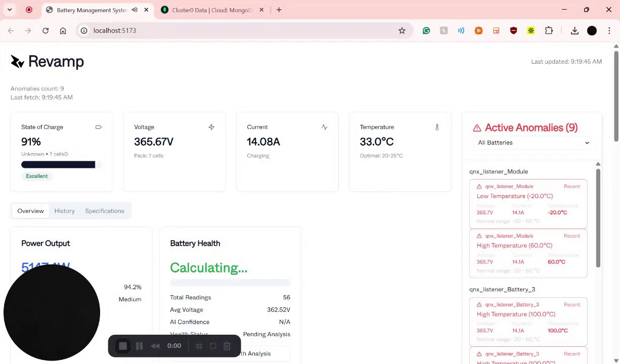Viewport: 620px width, 364px height.
Task: Open the tab search dropdown arrow
Action: [9, 10]
